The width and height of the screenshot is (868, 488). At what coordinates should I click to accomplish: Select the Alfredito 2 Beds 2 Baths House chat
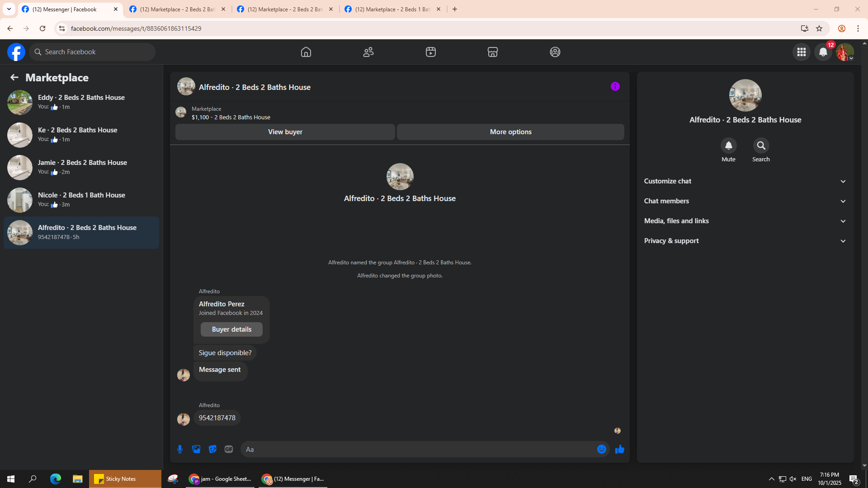click(x=81, y=233)
